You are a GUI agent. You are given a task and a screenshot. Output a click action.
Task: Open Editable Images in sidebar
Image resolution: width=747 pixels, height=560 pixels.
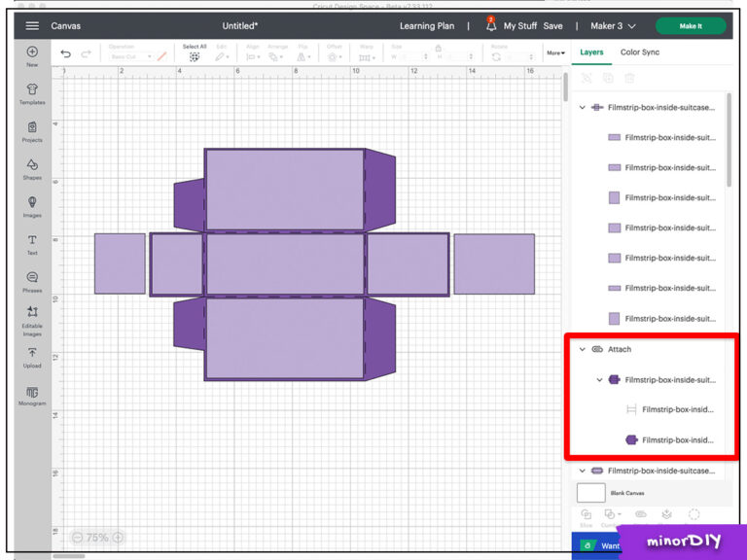(x=32, y=321)
